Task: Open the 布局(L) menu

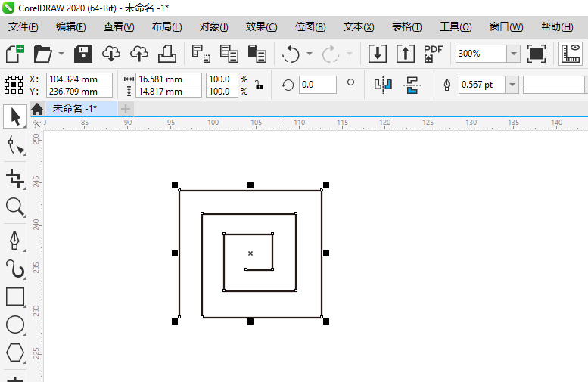Action: coord(167,27)
